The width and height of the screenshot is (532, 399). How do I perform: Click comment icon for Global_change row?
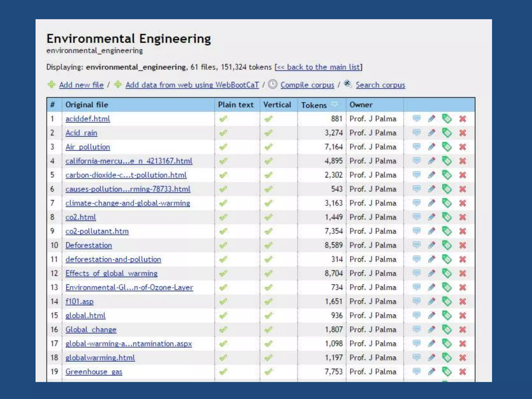416,329
